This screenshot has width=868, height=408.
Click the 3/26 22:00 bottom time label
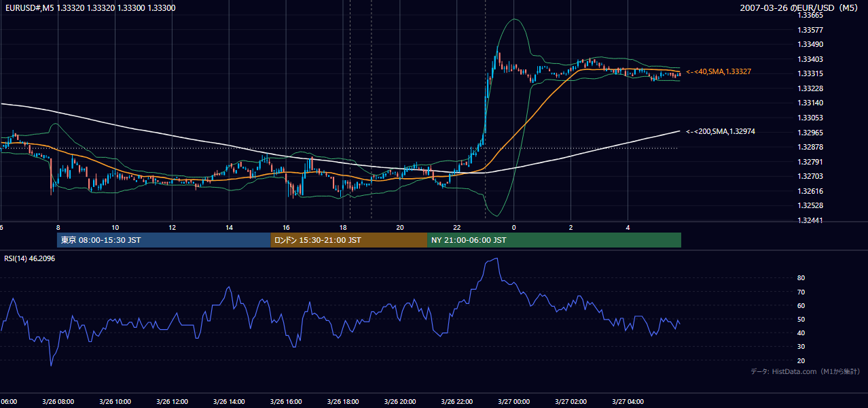pos(457,402)
